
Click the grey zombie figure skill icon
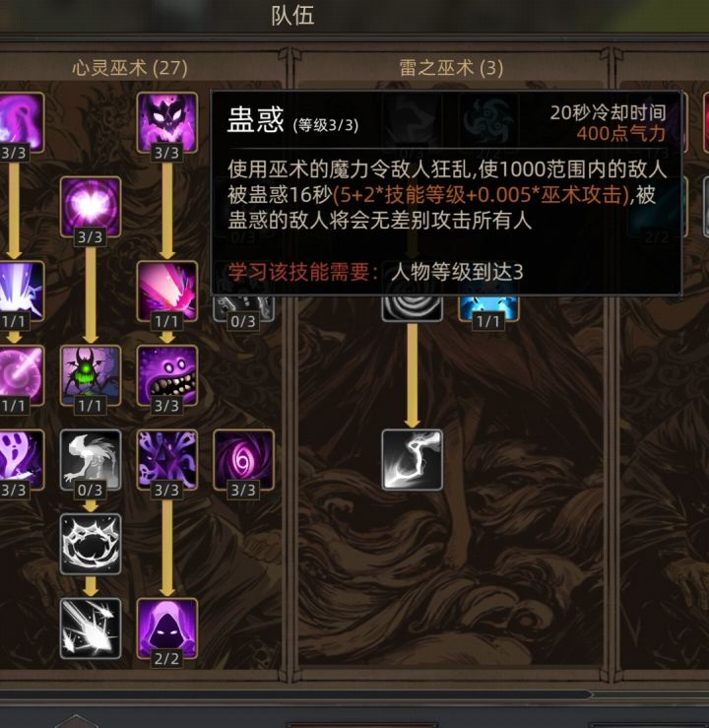(x=91, y=460)
